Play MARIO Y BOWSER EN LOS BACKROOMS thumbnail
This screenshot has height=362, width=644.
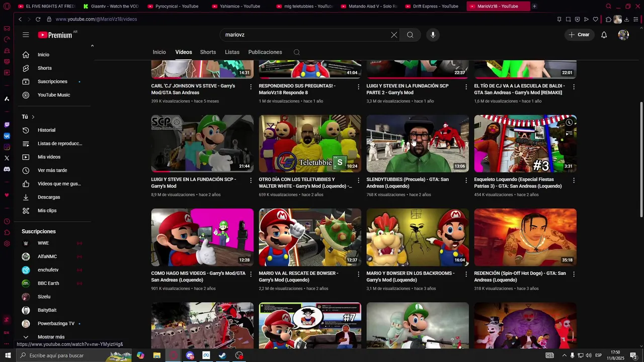(x=418, y=237)
